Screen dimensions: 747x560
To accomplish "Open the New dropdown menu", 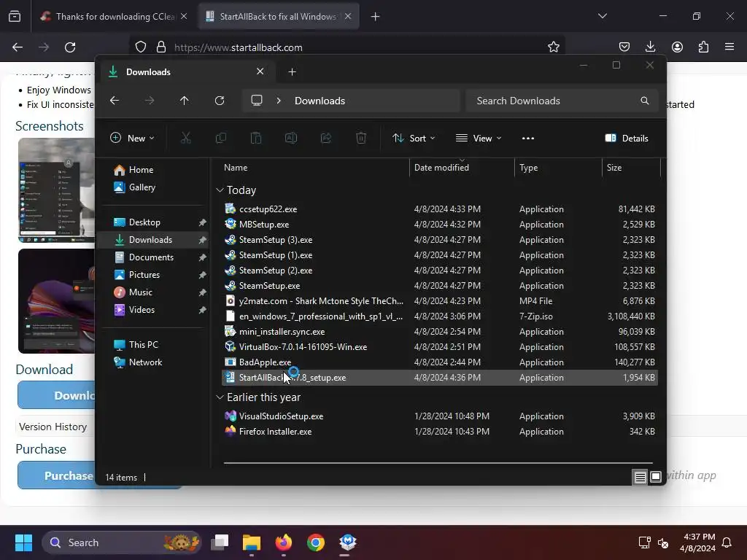I will (x=132, y=138).
